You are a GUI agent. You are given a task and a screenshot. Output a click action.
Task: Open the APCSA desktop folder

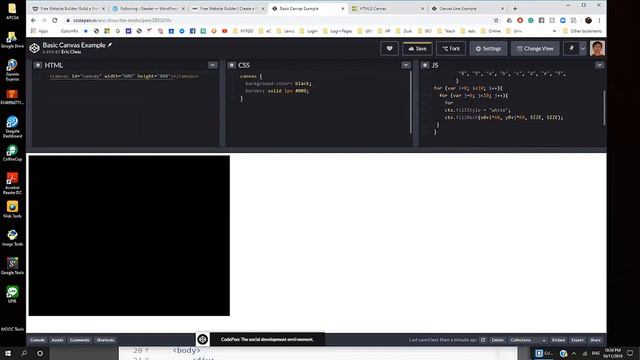pos(12,12)
